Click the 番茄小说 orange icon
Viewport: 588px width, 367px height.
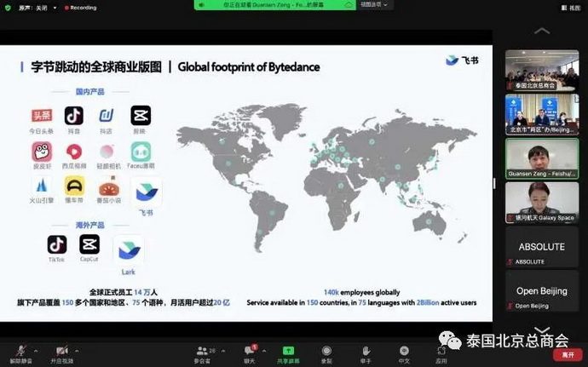(x=109, y=186)
